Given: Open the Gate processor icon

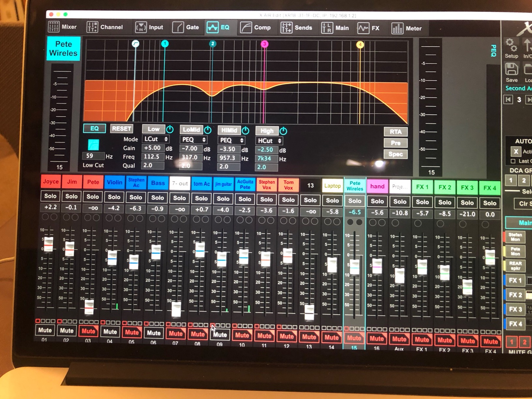Looking at the screenshot, I should tap(179, 27).
